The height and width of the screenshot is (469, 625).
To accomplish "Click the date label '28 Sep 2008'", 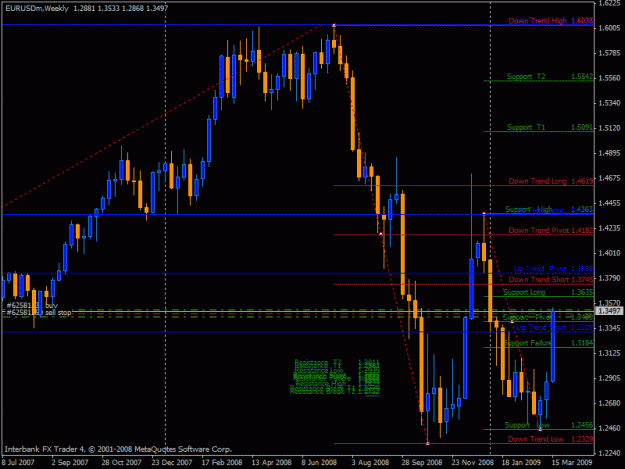I will [422, 462].
